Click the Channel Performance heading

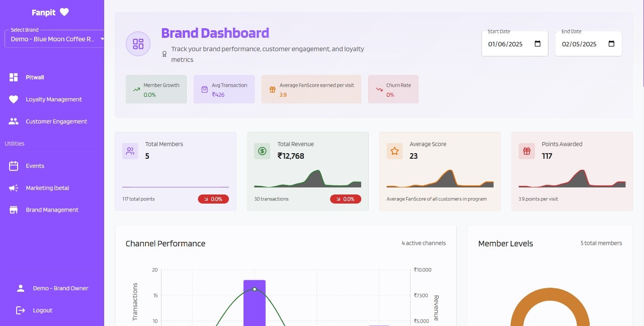point(166,243)
